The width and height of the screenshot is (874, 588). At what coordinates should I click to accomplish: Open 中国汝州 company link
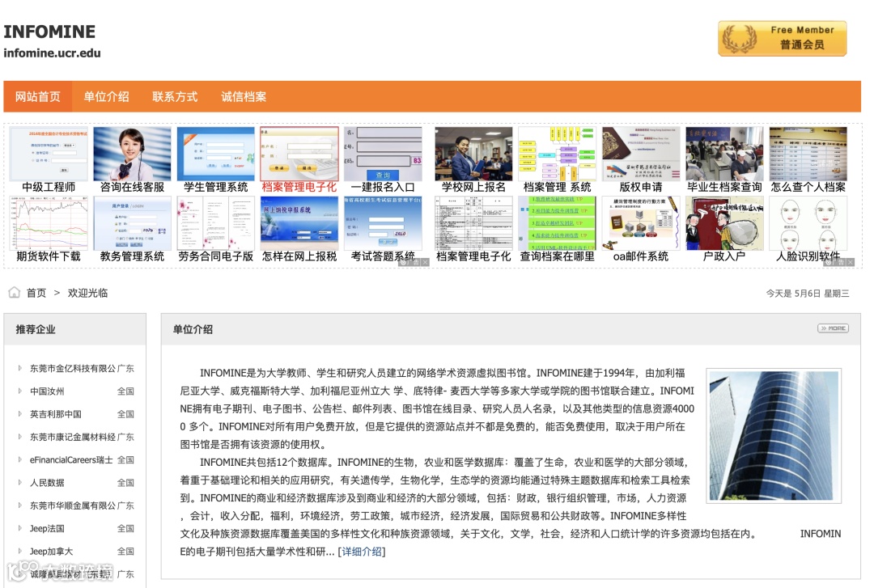47,391
